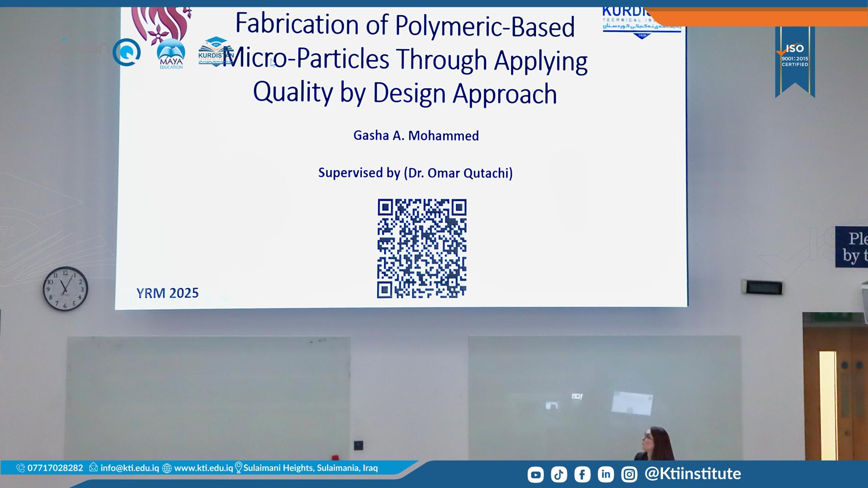This screenshot has width=868, height=488.
Task: Click the ISO 9001:2015 Certified badge
Action: (795, 61)
